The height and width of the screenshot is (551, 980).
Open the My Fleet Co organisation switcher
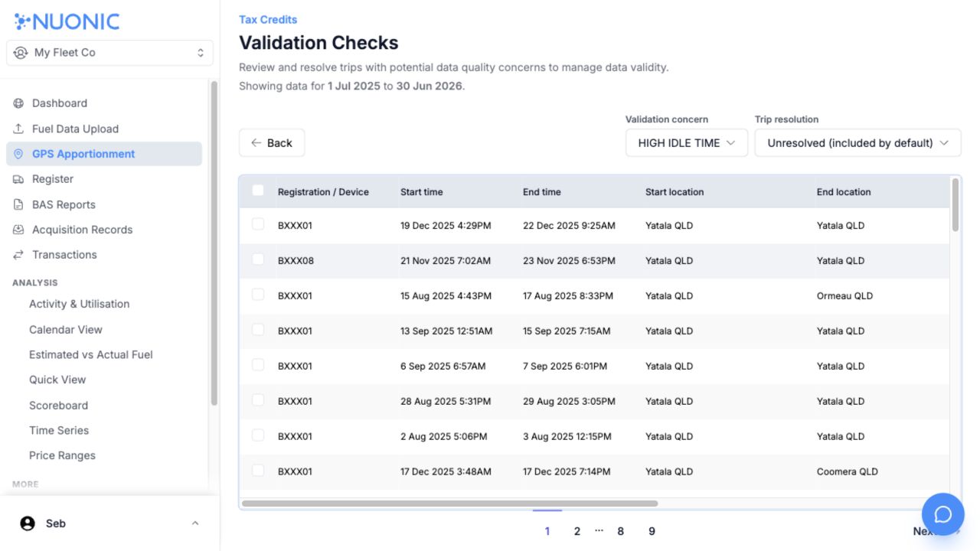tap(109, 53)
